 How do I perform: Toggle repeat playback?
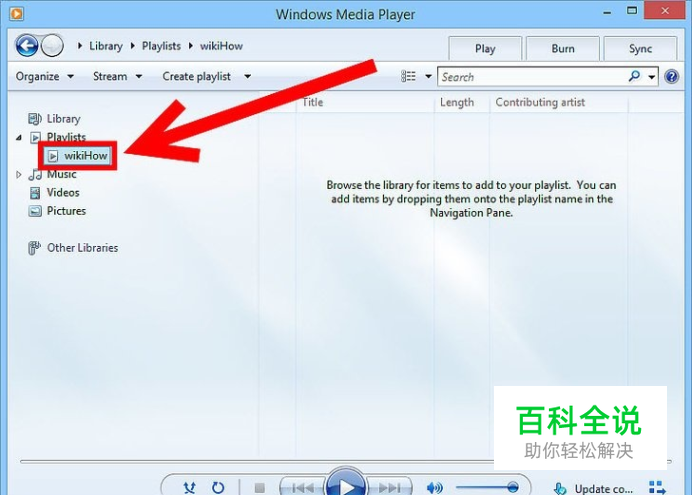218,488
